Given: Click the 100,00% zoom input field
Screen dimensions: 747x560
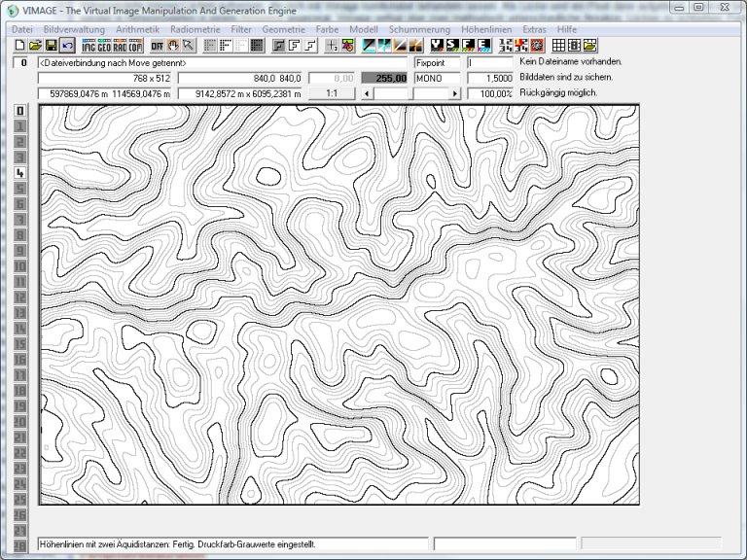Looking at the screenshot, I should [x=490, y=93].
